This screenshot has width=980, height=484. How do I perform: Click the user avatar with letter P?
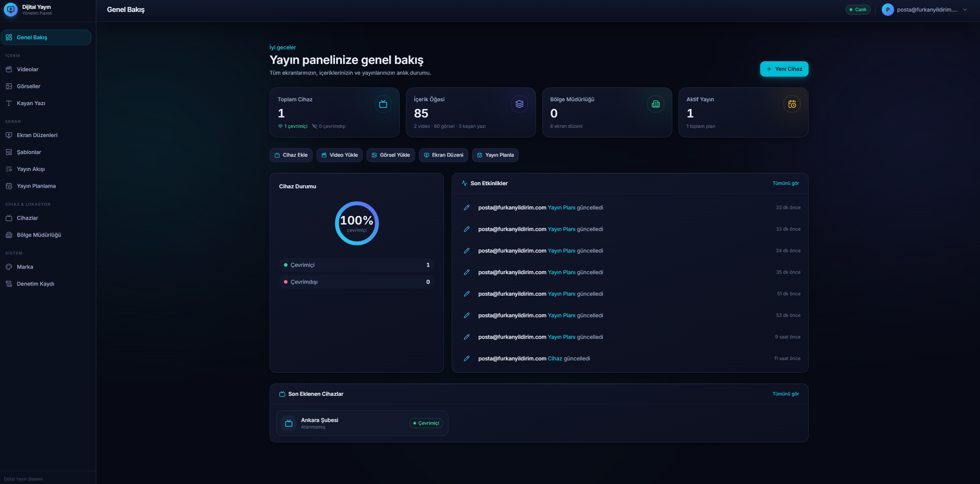[x=888, y=10]
